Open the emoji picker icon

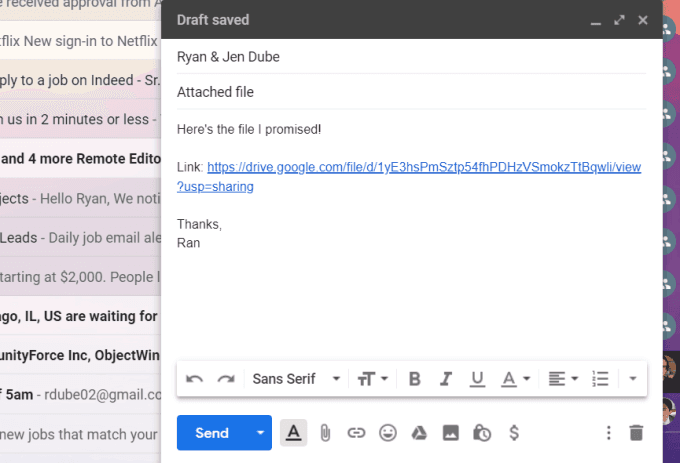tap(388, 433)
